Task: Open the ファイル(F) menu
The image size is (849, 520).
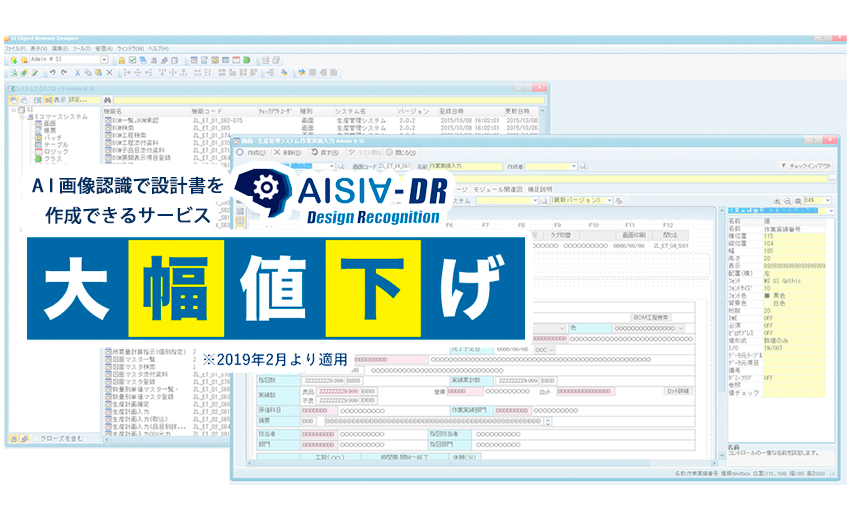Action: pos(15,48)
